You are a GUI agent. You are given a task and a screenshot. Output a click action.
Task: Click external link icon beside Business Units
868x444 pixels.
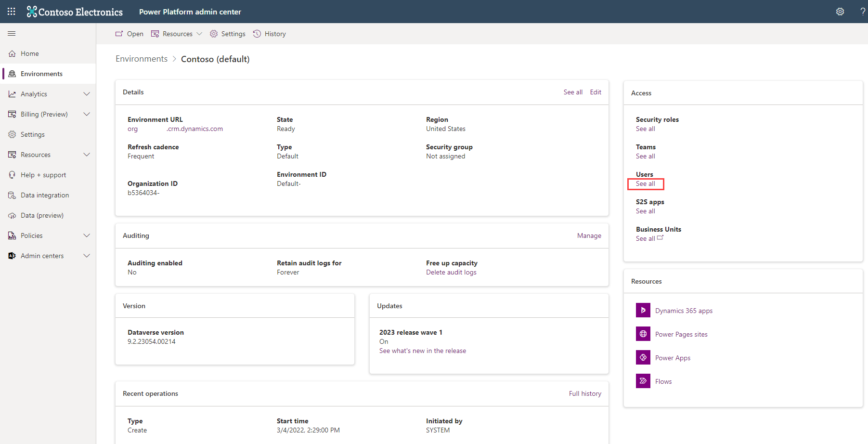(660, 237)
